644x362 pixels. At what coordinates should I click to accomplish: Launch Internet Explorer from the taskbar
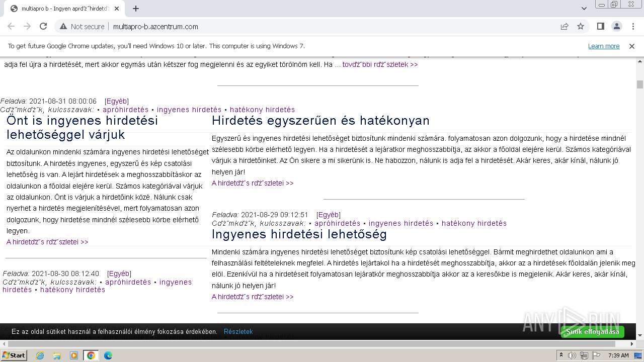pyautogui.click(x=40, y=355)
